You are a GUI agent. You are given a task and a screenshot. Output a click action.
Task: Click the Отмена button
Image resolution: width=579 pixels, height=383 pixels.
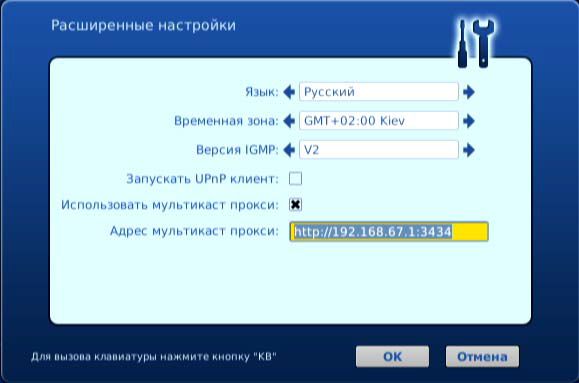coord(482,356)
